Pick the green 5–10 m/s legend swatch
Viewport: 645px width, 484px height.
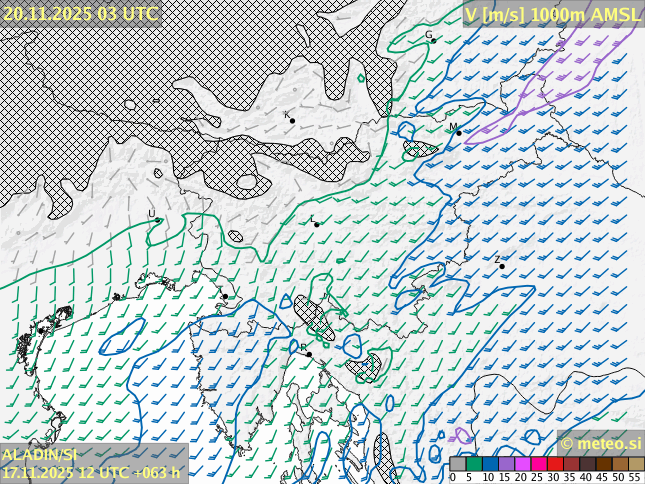473,464
